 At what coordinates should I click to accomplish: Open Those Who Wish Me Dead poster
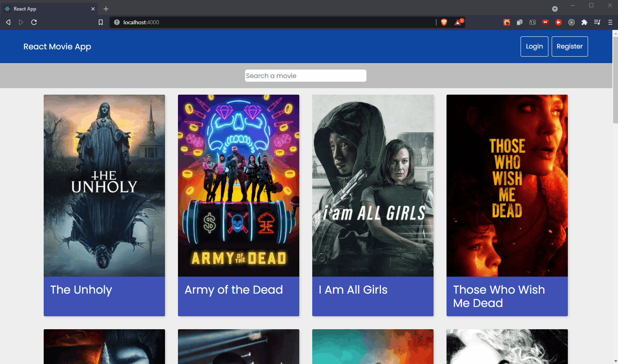tap(507, 186)
